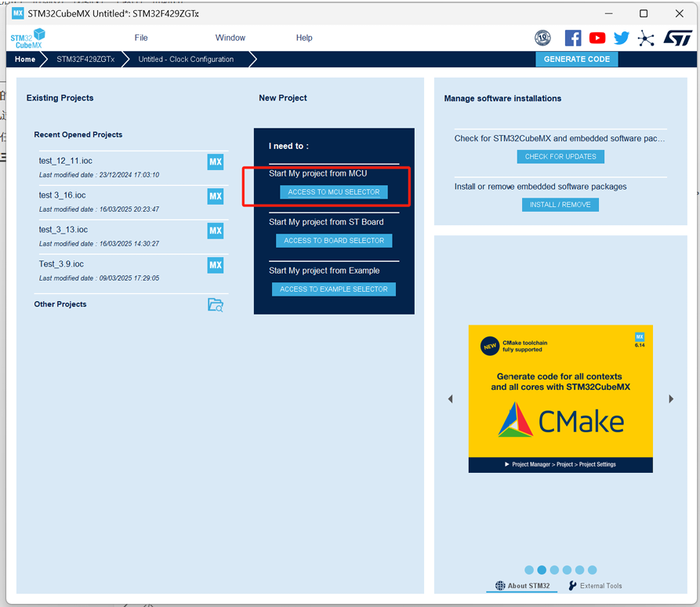Click ACCESS TO EXAMPLE SELECTOR button

[x=333, y=289]
